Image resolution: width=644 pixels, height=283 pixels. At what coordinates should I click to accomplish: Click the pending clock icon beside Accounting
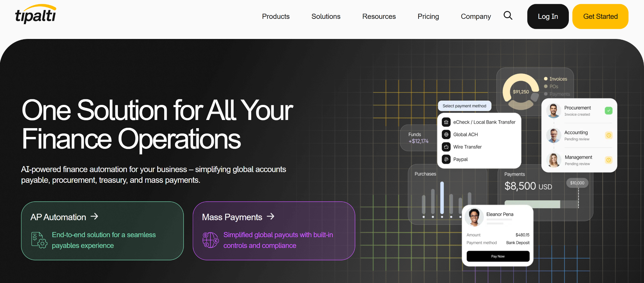pos(609,135)
